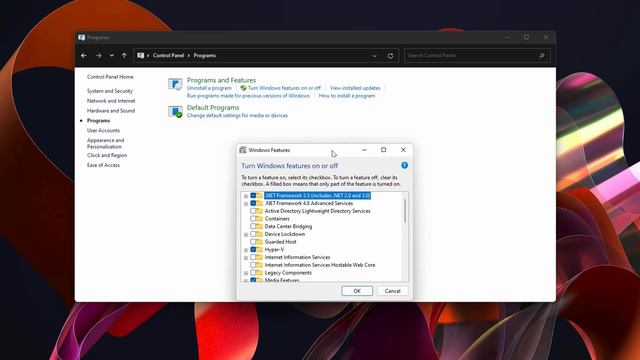Click the folder icon of Containers

point(260,219)
